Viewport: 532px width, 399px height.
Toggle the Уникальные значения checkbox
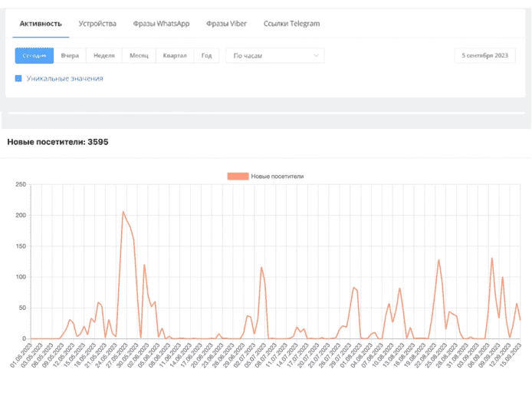pos(18,78)
